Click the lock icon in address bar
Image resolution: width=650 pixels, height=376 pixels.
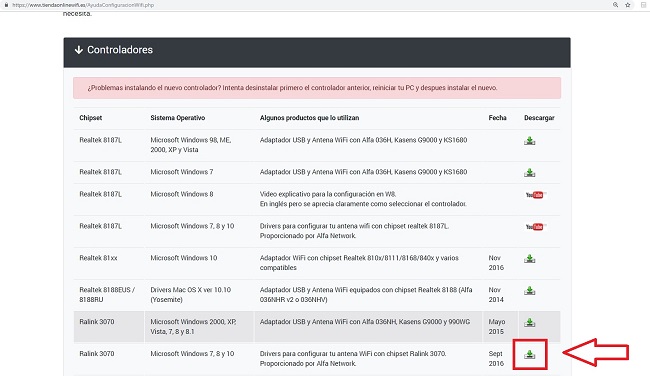[6, 5]
